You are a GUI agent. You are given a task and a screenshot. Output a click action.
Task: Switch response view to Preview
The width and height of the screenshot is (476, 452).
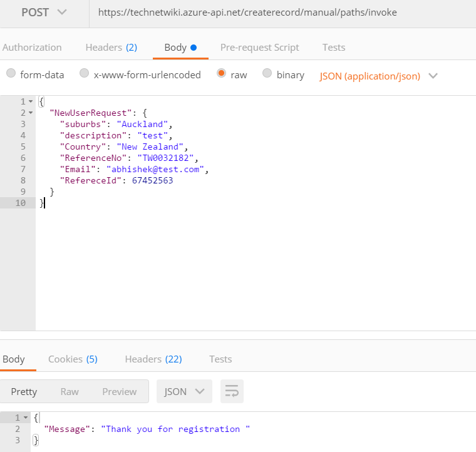pos(119,392)
